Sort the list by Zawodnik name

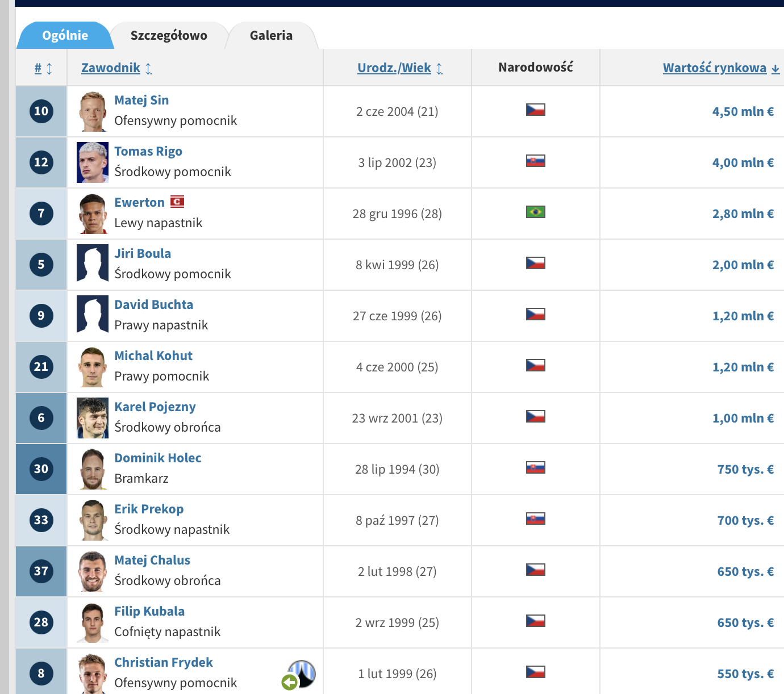tap(111, 68)
